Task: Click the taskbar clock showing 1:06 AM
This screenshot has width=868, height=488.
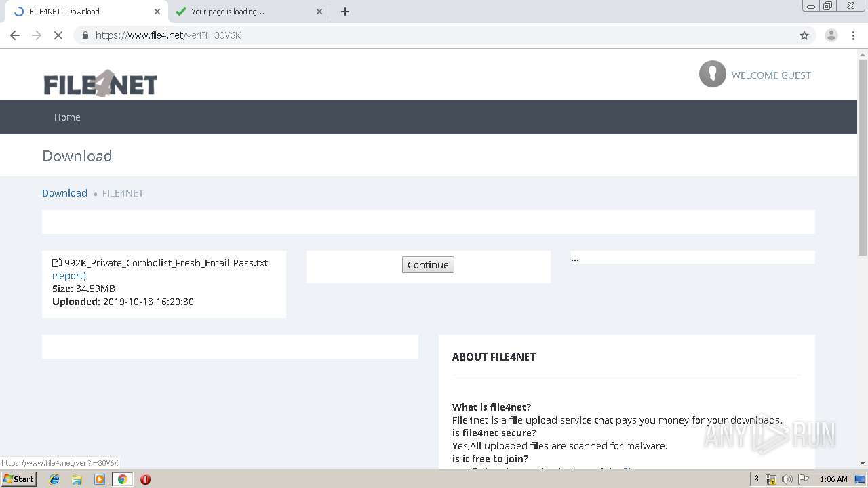Action: 833,479
